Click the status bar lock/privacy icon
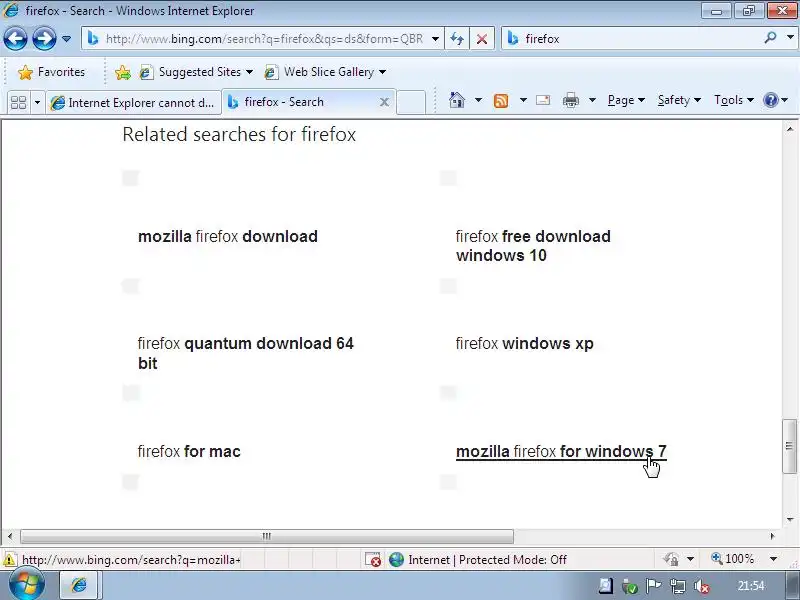This screenshot has width=800, height=600. (671, 560)
